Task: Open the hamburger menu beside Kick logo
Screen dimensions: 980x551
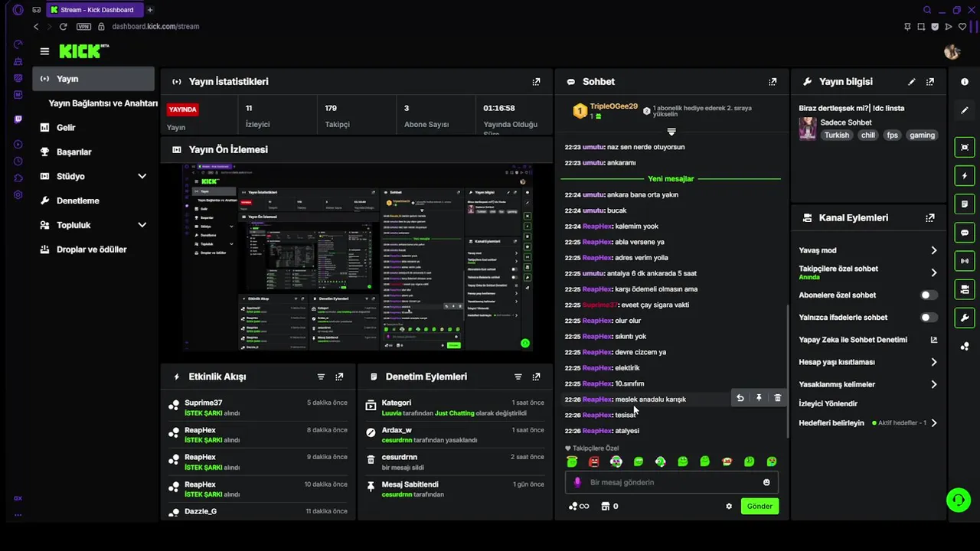Action: [44, 51]
